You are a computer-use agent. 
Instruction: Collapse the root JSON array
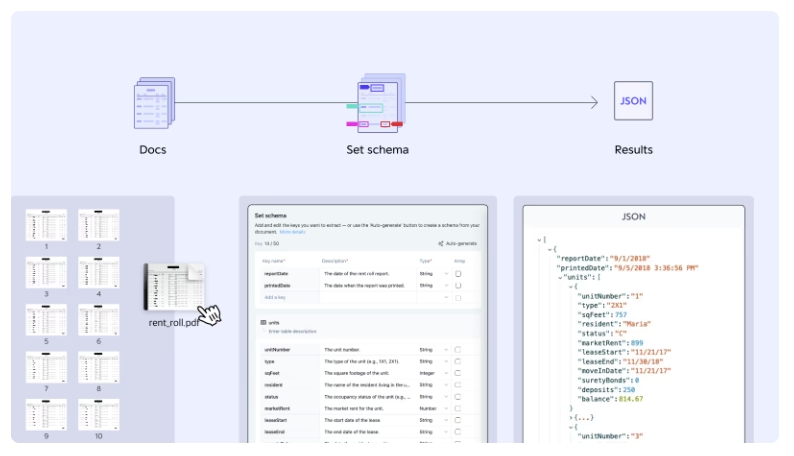tap(539, 240)
